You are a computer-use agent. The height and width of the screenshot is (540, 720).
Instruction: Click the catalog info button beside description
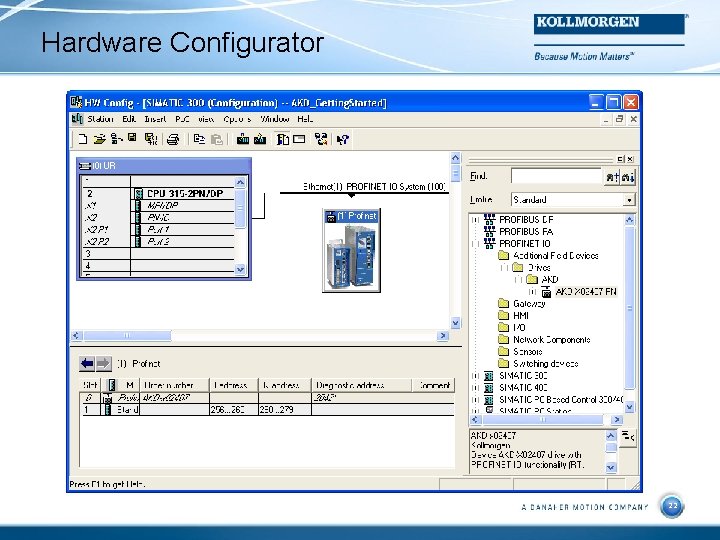(x=628, y=437)
